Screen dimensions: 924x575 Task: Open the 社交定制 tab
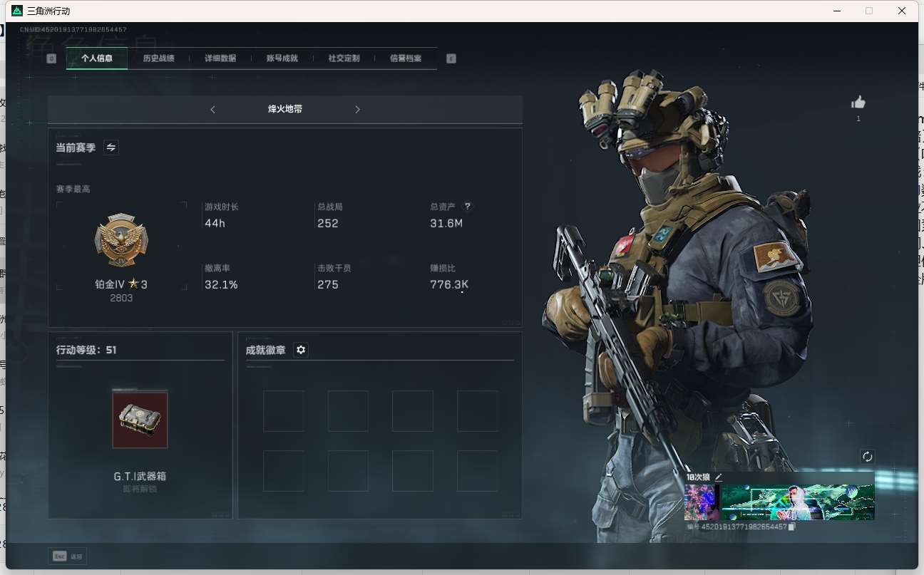(x=344, y=58)
